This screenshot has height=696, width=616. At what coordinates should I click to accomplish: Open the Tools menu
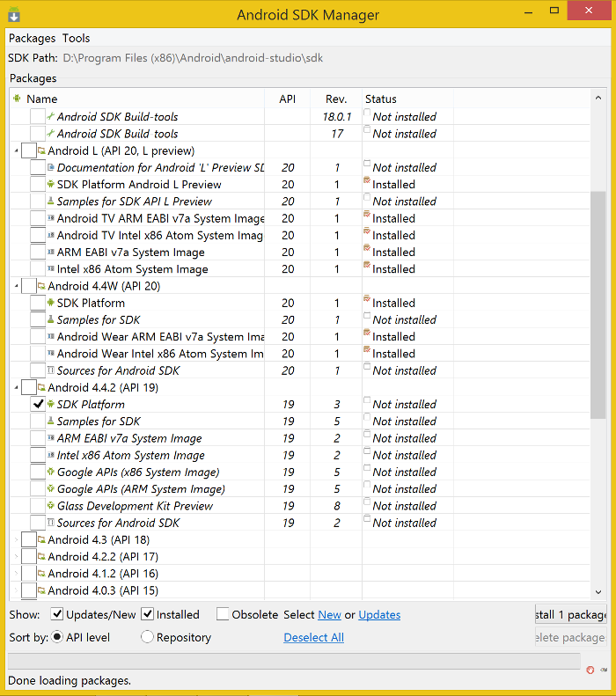(76, 39)
